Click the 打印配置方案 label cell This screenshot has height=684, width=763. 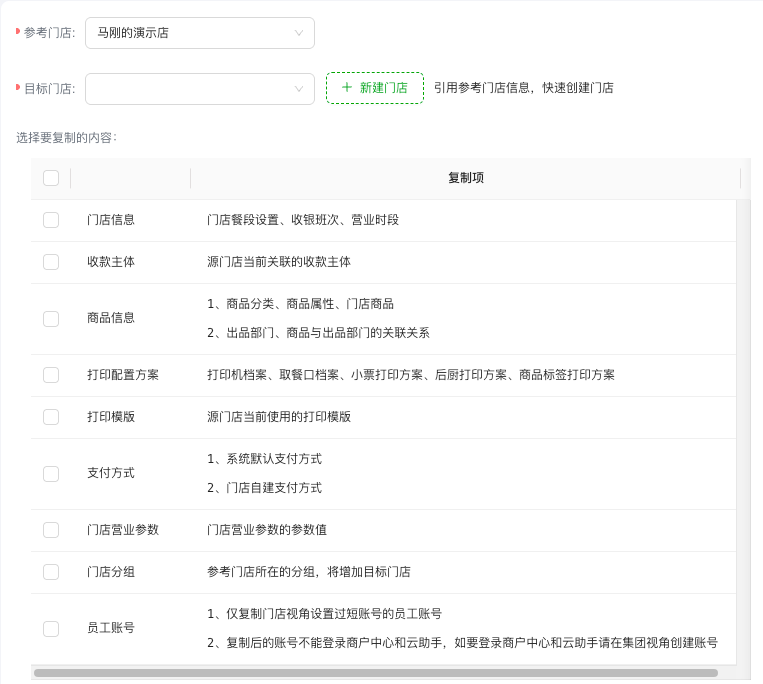(x=123, y=375)
